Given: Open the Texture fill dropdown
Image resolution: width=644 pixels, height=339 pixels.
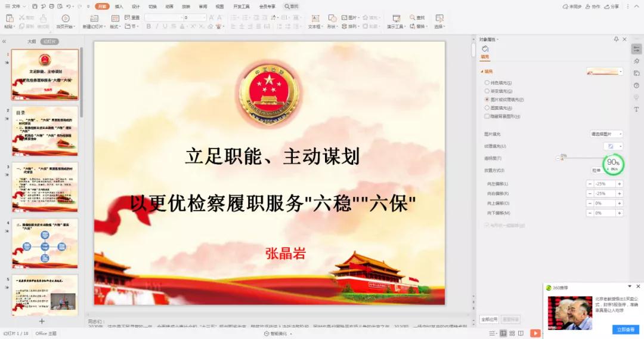Looking at the screenshot, I should point(613,146).
